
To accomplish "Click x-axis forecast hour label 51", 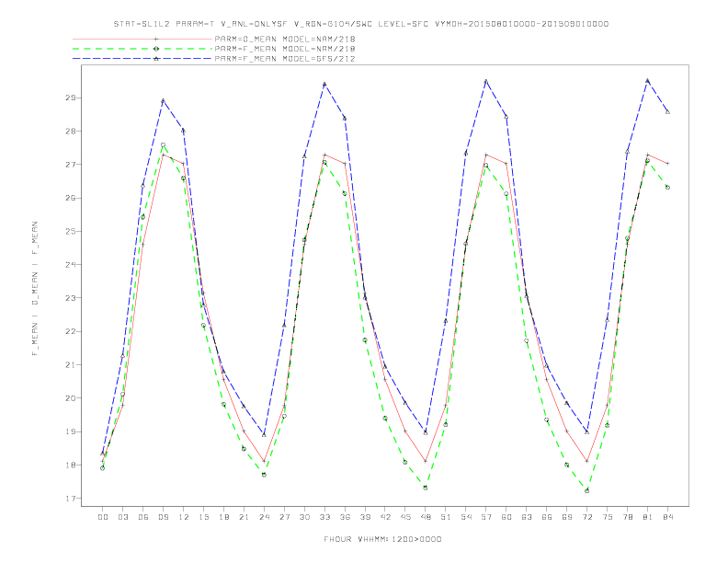I will pyautogui.click(x=446, y=517).
